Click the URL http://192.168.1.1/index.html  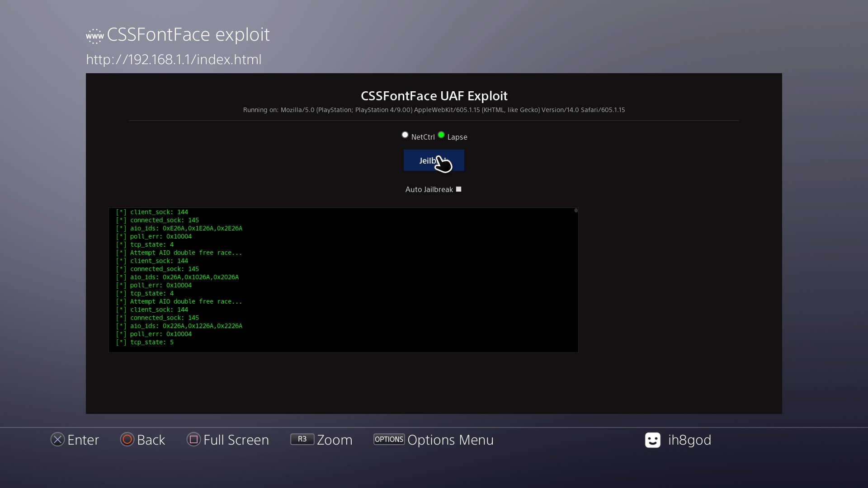click(x=174, y=60)
